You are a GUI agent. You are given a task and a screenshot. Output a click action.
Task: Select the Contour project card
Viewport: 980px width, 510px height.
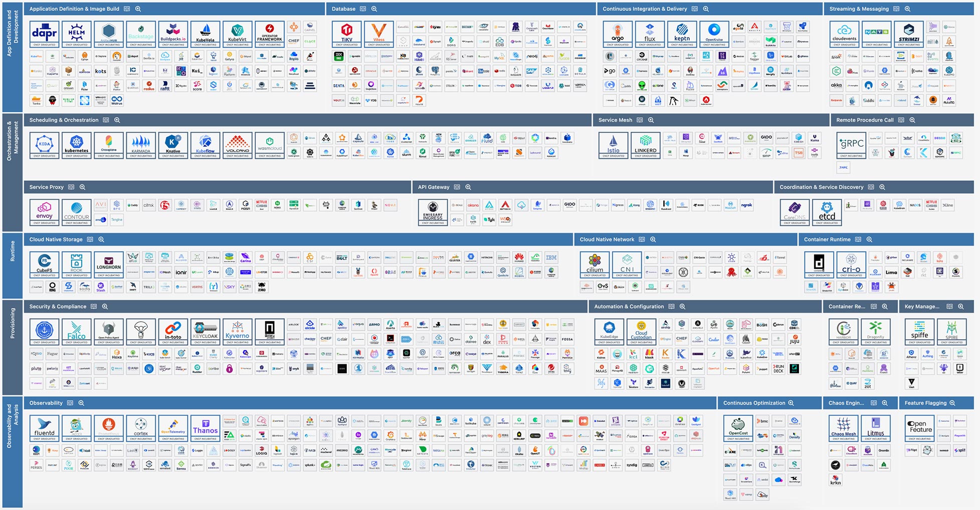point(77,212)
